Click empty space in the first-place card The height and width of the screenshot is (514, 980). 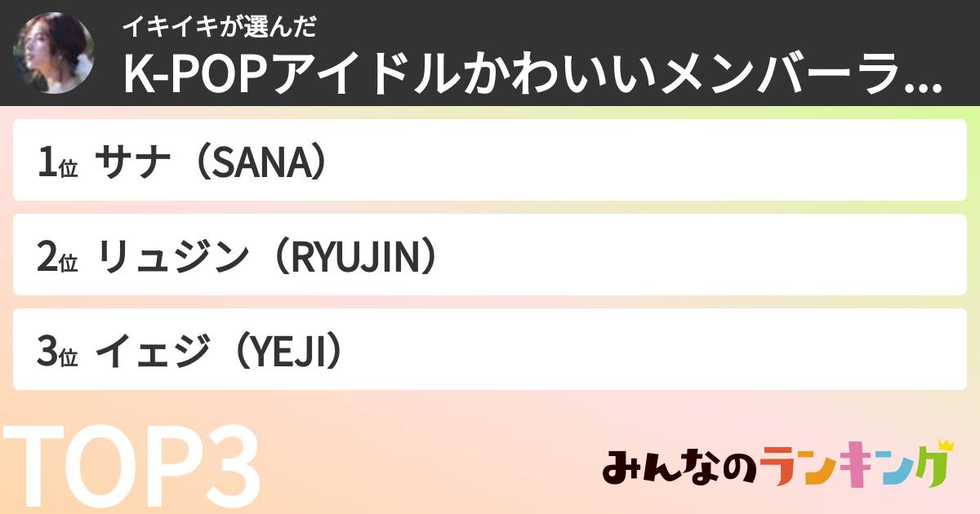tap(653, 162)
